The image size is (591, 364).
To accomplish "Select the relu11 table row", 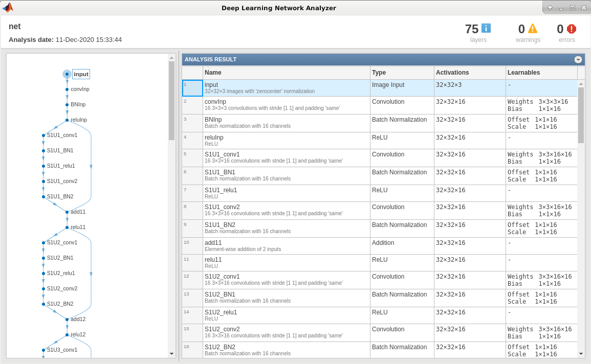I will (x=380, y=263).
